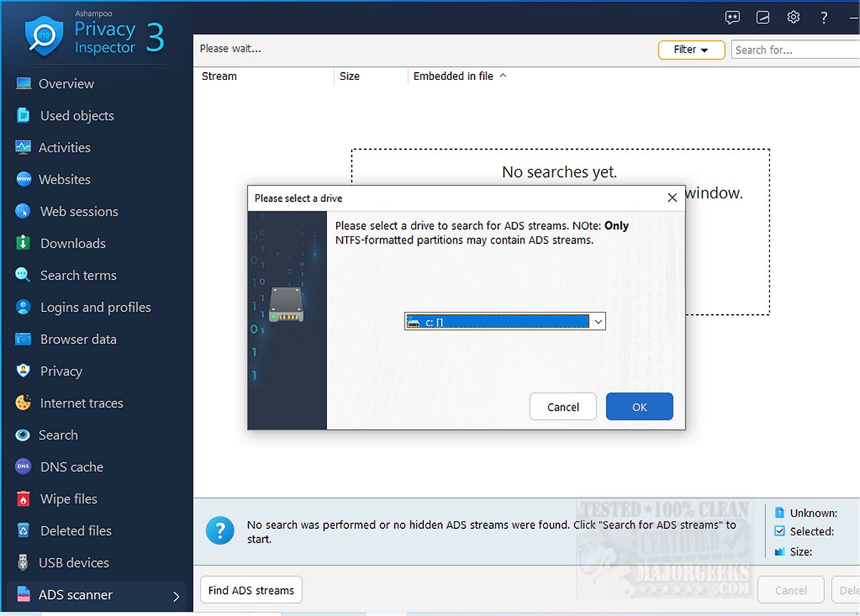Go to the Privacy section
The image size is (860, 616).
[61, 371]
